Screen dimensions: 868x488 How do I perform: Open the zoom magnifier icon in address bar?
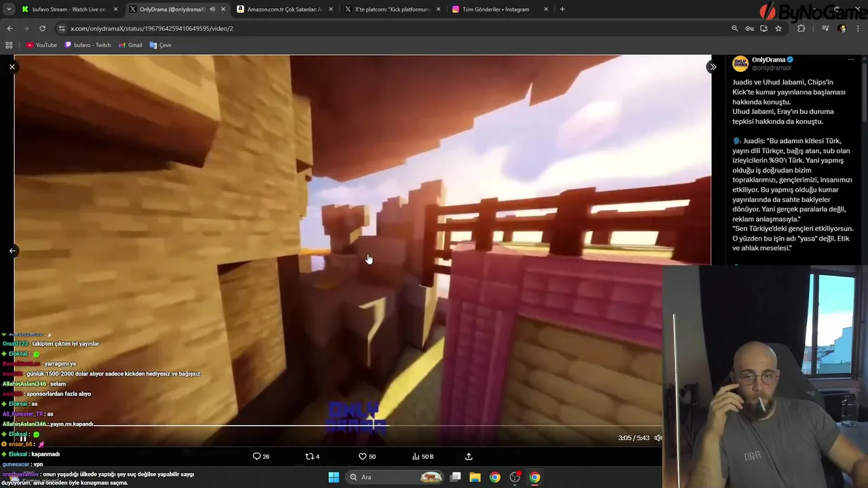click(734, 28)
